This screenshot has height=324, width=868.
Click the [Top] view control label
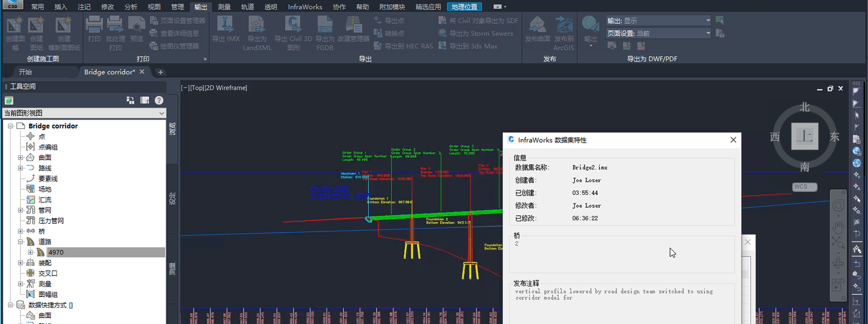click(x=197, y=88)
